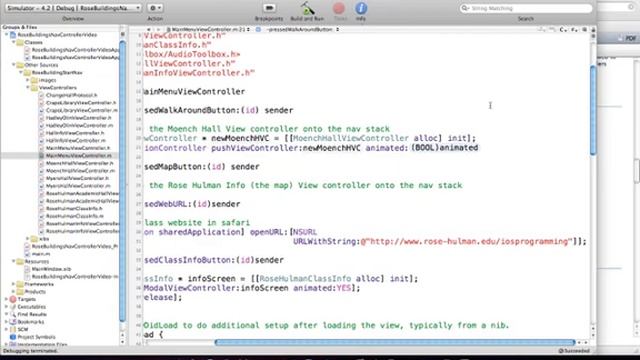The image size is (640, 360).
Task: Select RoseHulmanClassInfo.h file
Action: [x=74, y=209]
